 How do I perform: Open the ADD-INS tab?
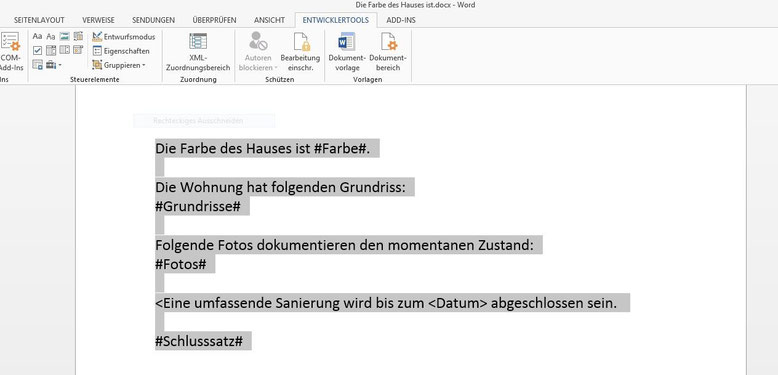(x=401, y=20)
